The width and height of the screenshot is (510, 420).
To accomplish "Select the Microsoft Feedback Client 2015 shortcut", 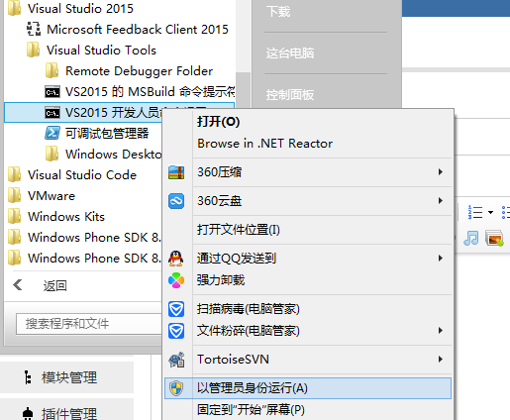I will pyautogui.click(x=128, y=30).
